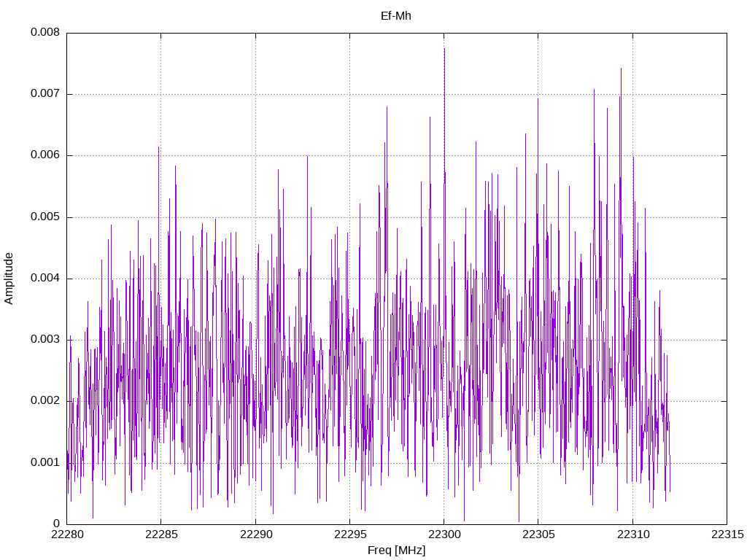Select the x-axis tick label 22300
This screenshot has height=560, width=747.
[x=444, y=534]
